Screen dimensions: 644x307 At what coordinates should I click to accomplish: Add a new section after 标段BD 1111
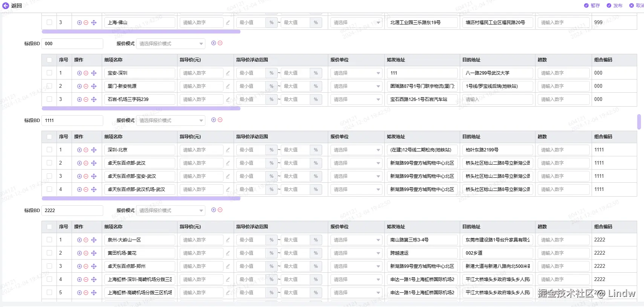(x=214, y=120)
